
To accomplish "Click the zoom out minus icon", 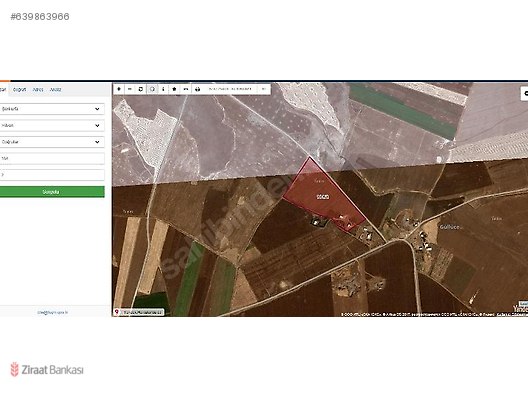I will [x=130, y=89].
